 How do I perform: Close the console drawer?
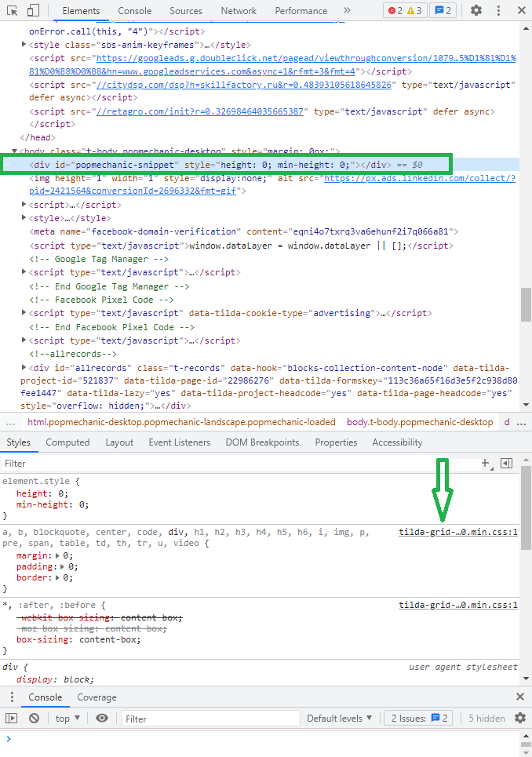coord(520,697)
